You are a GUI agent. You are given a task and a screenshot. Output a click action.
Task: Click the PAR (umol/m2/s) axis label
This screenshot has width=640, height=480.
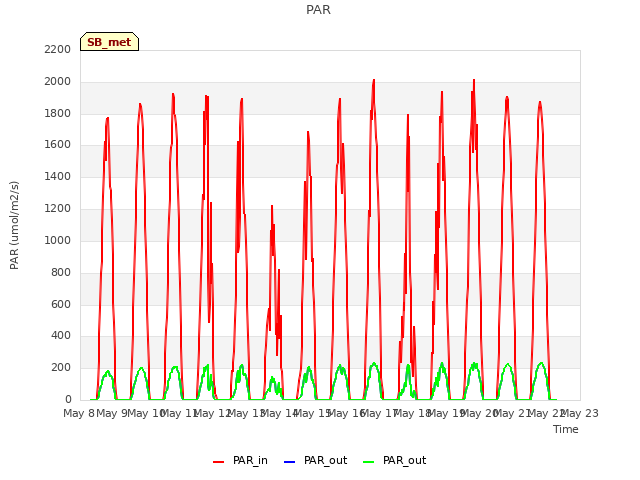14,225
